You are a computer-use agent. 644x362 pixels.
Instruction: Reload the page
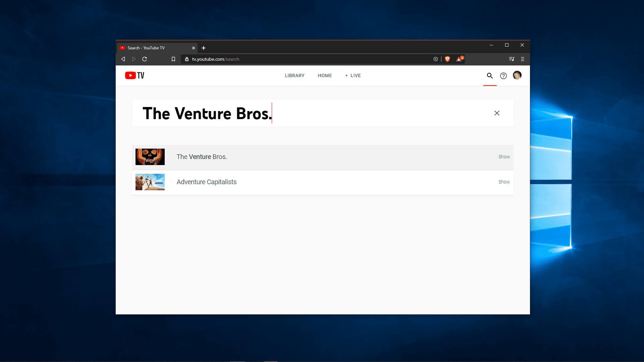point(145,59)
